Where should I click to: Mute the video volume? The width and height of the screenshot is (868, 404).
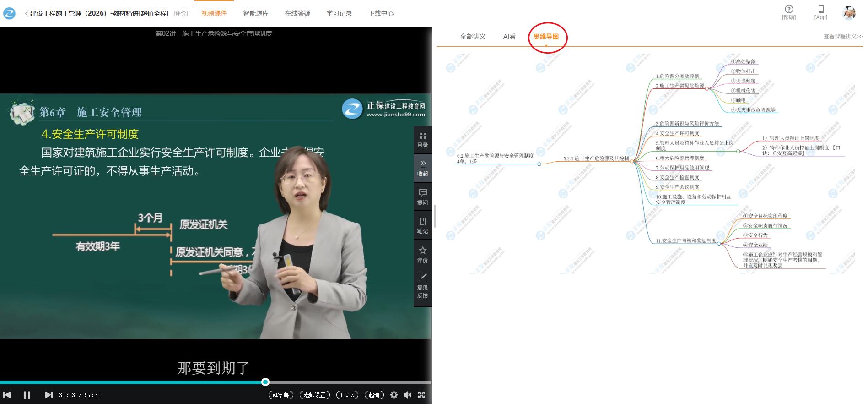[x=407, y=395]
